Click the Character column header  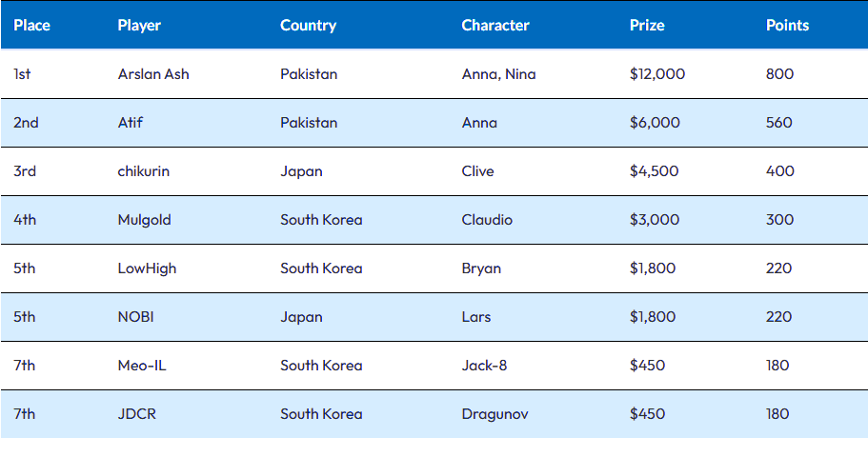pyautogui.click(x=495, y=26)
